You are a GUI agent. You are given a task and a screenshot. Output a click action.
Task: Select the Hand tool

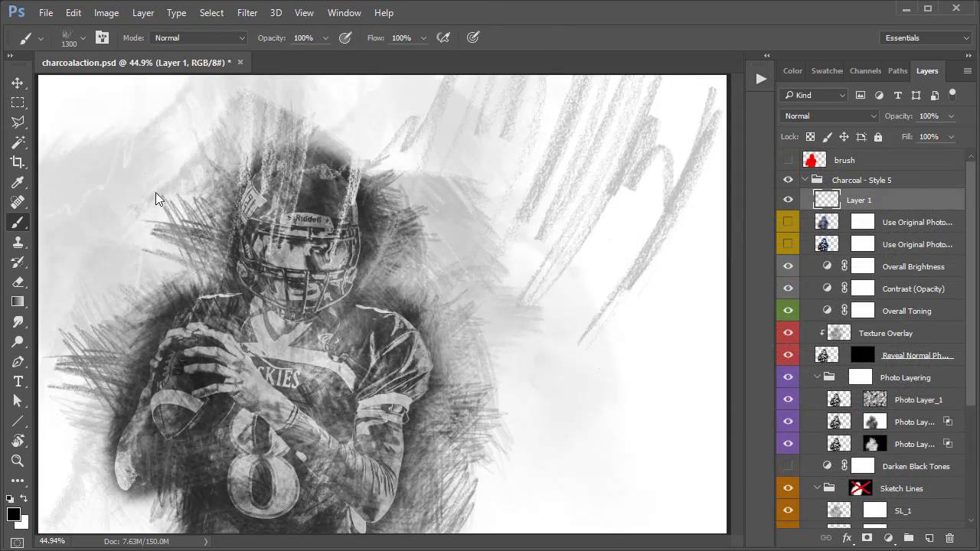18,442
